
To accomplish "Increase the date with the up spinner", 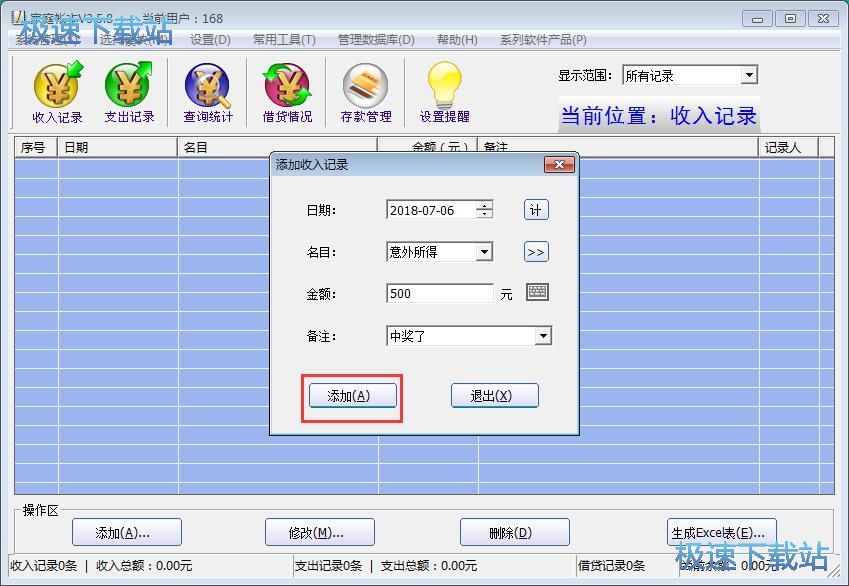I will tap(485, 206).
